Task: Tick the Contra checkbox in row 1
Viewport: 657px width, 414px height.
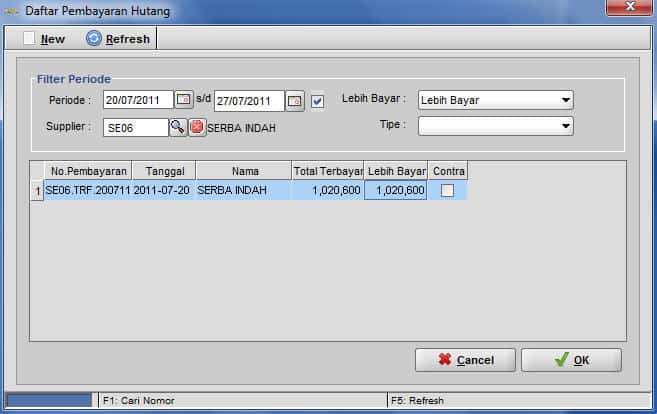Action: tap(447, 191)
